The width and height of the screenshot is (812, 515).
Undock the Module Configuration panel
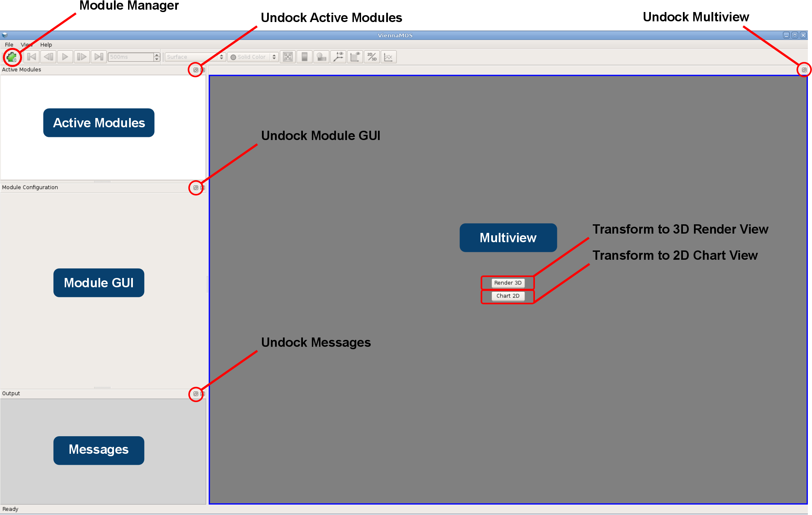pyautogui.click(x=196, y=188)
